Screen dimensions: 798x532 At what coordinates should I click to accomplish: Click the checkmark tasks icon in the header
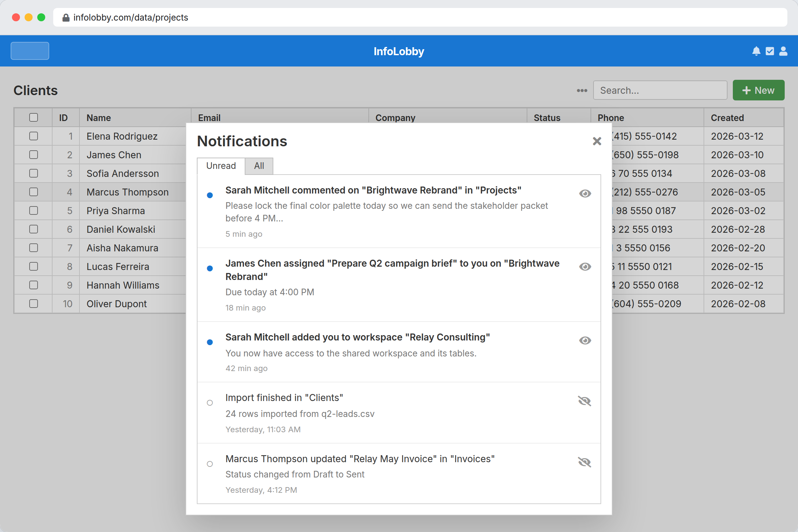pyautogui.click(x=769, y=51)
